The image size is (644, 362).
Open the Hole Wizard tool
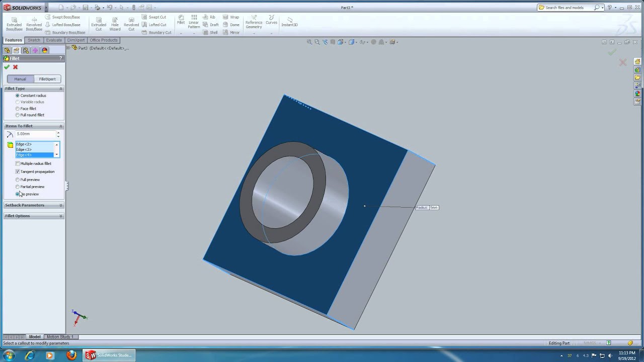115,24
